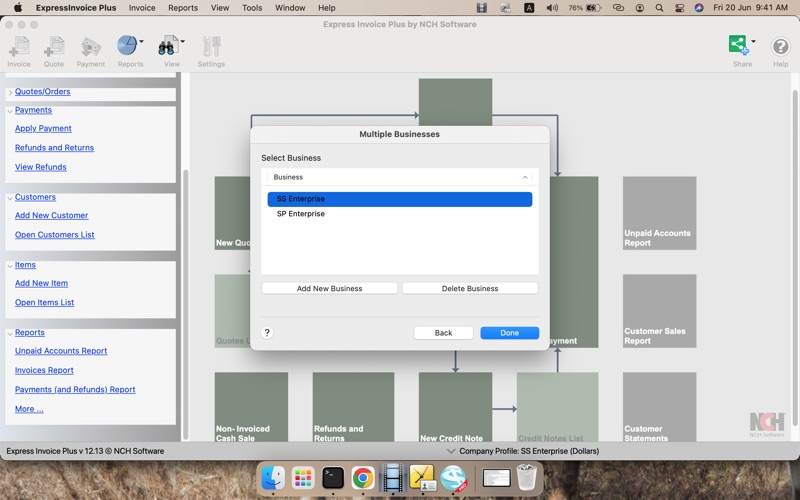Open Customers List link
Image resolution: width=800 pixels, height=500 pixels.
55,235
